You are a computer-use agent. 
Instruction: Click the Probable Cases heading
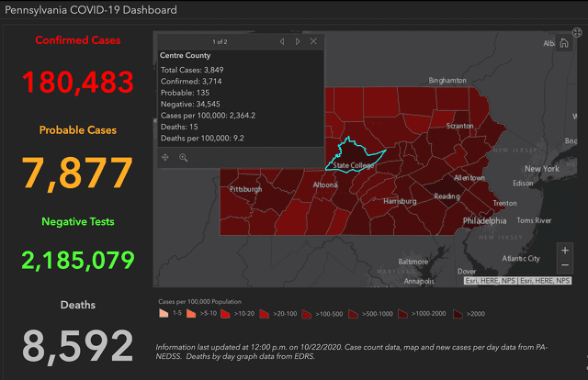(x=78, y=130)
